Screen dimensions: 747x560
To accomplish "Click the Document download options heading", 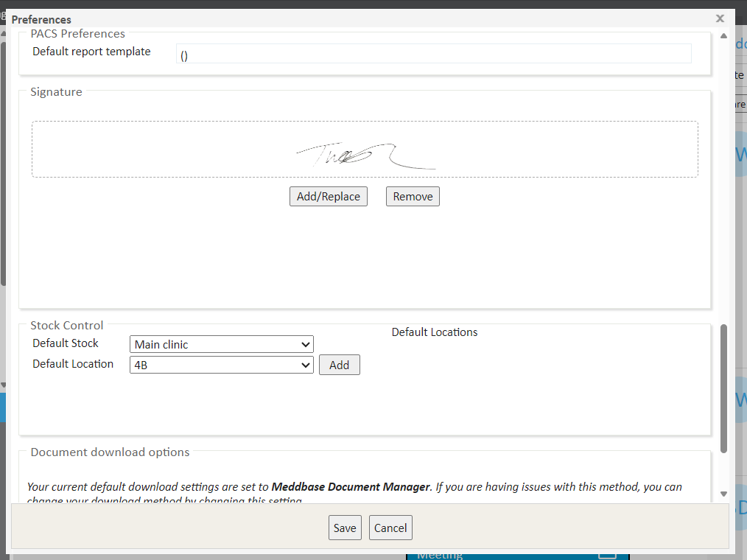I will click(x=110, y=452).
